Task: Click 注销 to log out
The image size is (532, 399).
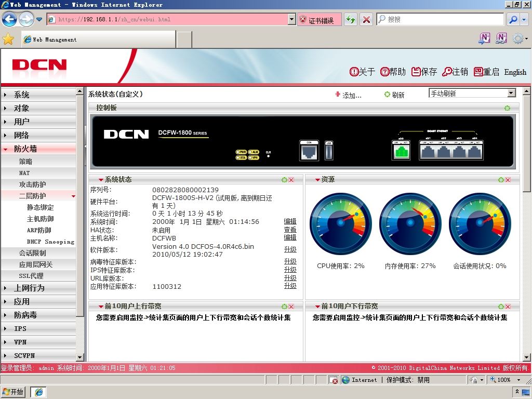Action: click(455, 72)
